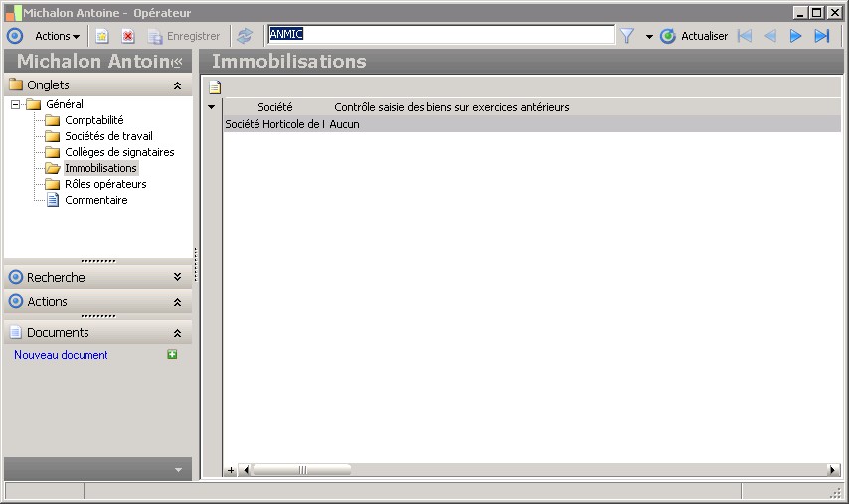This screenshot has width=849, height=504.
Task: Go to the last record
Action: click(822, 36)
